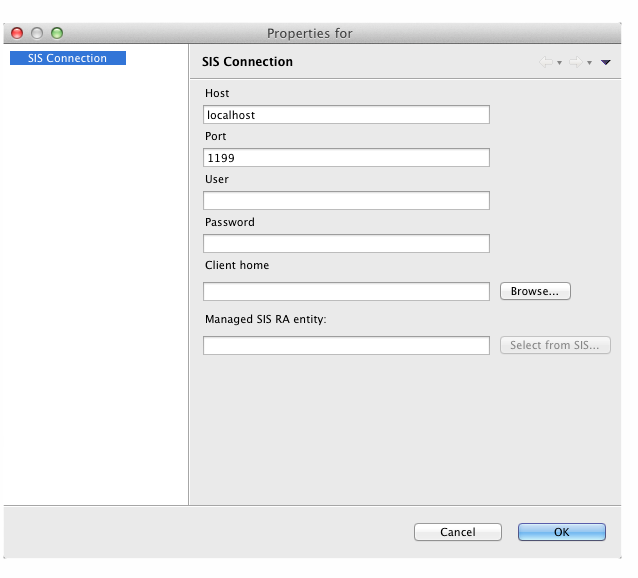Open the dark triangle view menu
This screenshot has width=638, height=578.
(x=606, y=62)
